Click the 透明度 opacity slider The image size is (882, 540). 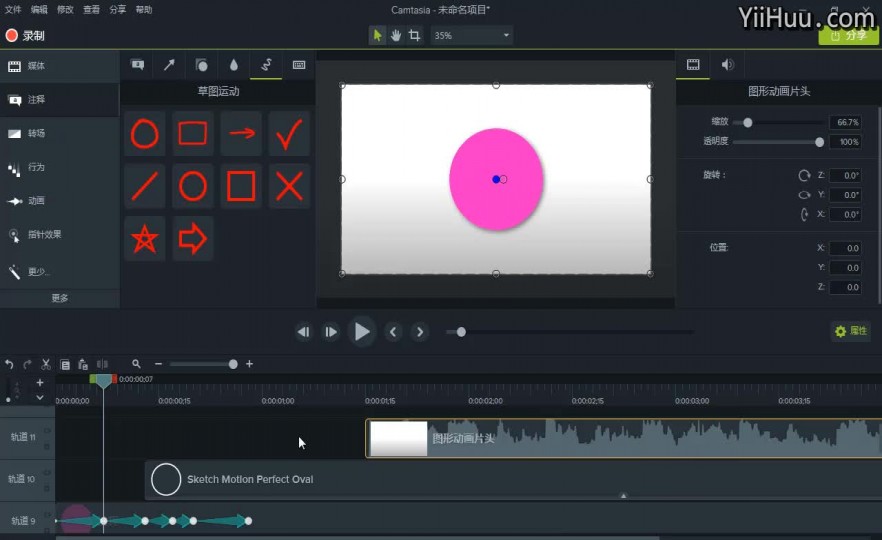778,142
